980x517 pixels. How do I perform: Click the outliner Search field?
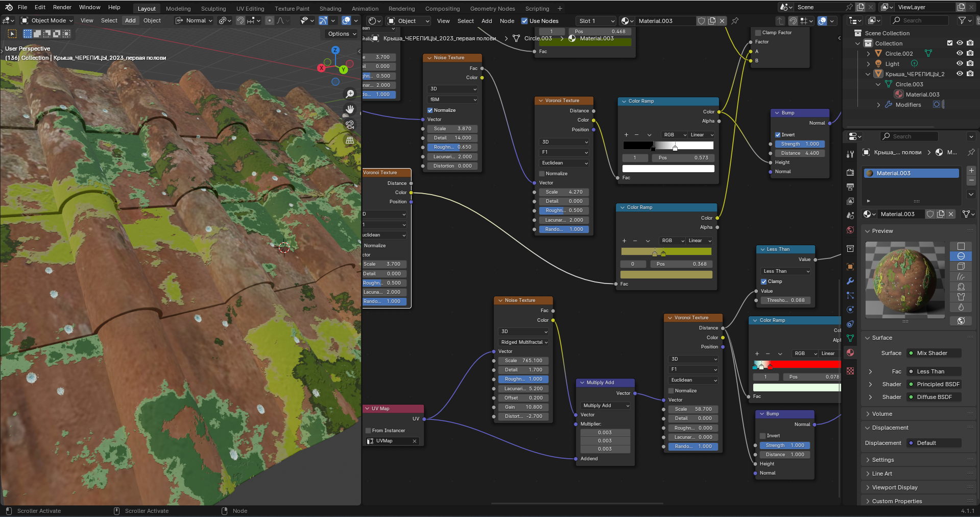tap(919, 20)
